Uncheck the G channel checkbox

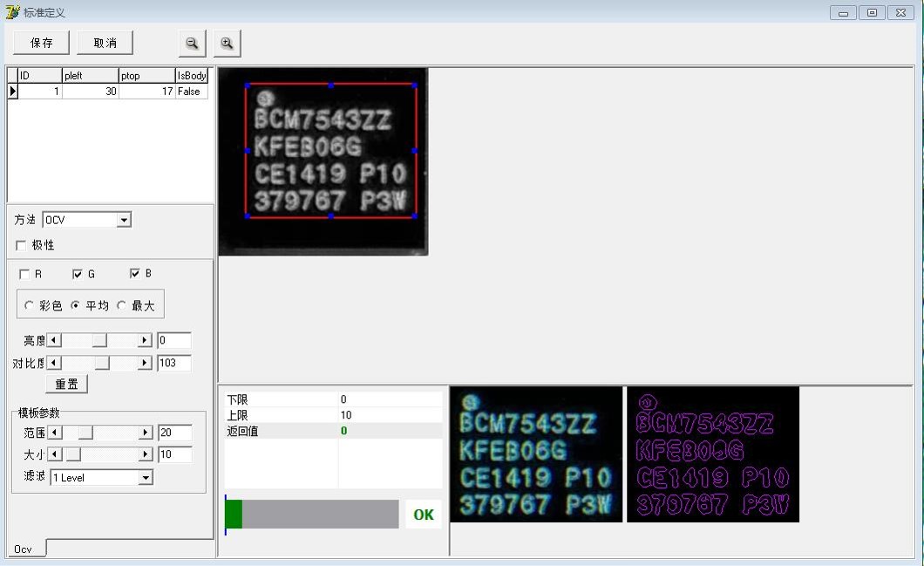pyautogui.click(x=78, y=274)
